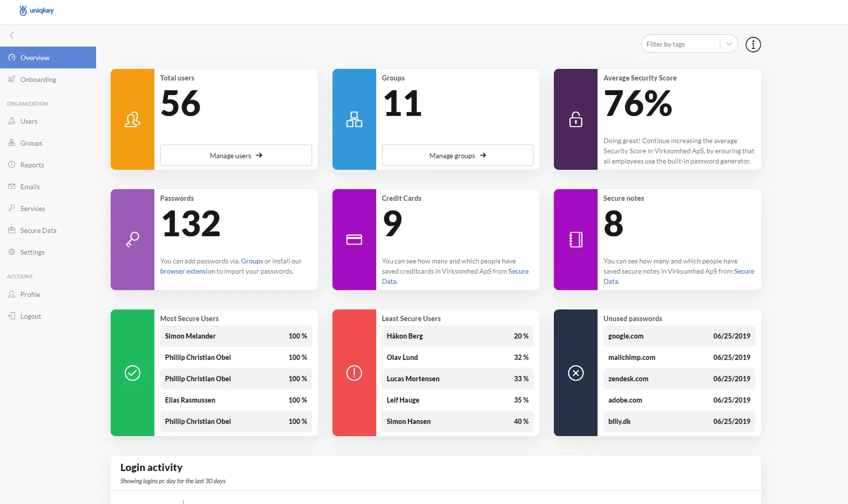Click the padlock Average Security Score icon
848x504 pixels.
tap(576, 119)
